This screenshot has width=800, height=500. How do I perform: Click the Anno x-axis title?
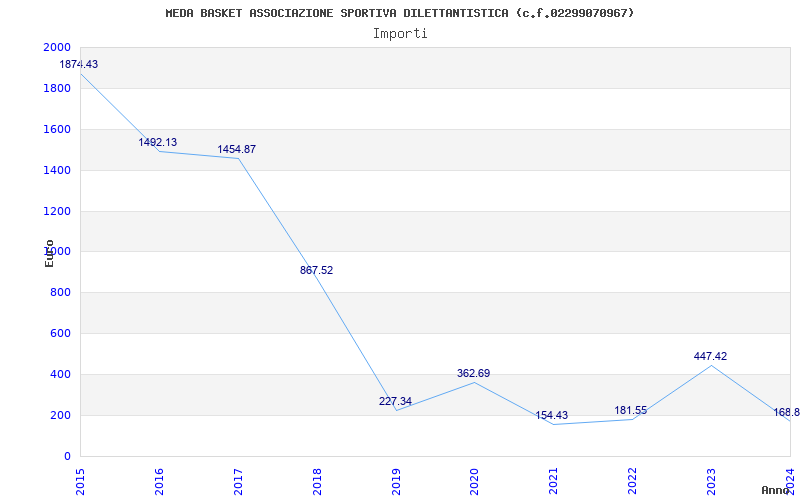(x=775, y=490)
